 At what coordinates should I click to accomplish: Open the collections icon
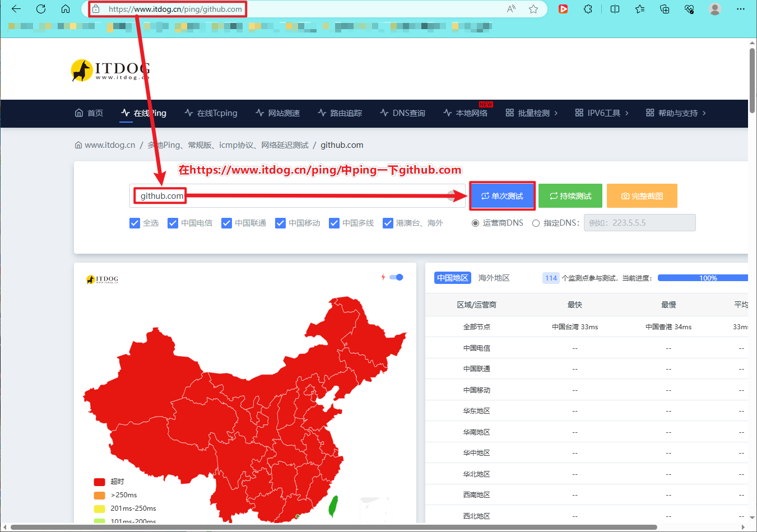(x=665, y=9)
